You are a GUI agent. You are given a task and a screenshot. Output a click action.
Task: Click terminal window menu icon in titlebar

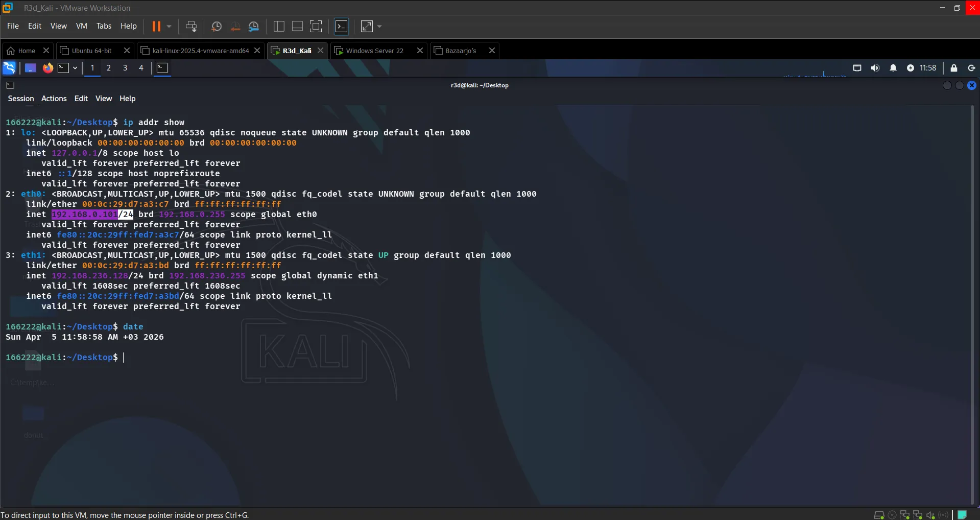click(10, 85)
